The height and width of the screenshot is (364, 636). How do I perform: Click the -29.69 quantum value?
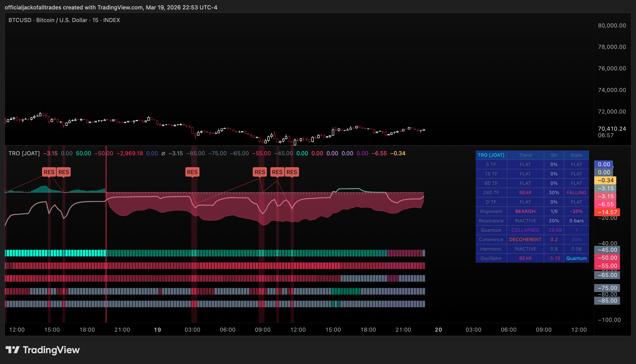pyautogui.click(x=554, y=230)
